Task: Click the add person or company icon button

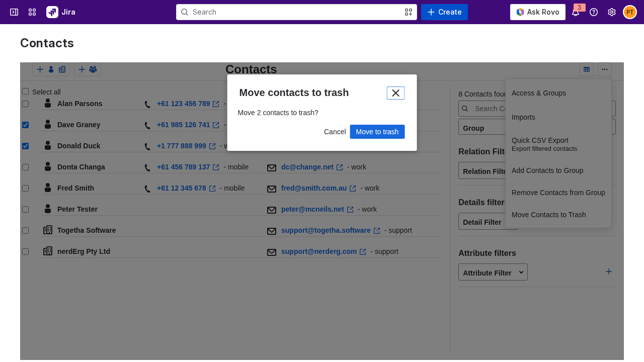Action: pyautogui.click(x=51, y=69)
